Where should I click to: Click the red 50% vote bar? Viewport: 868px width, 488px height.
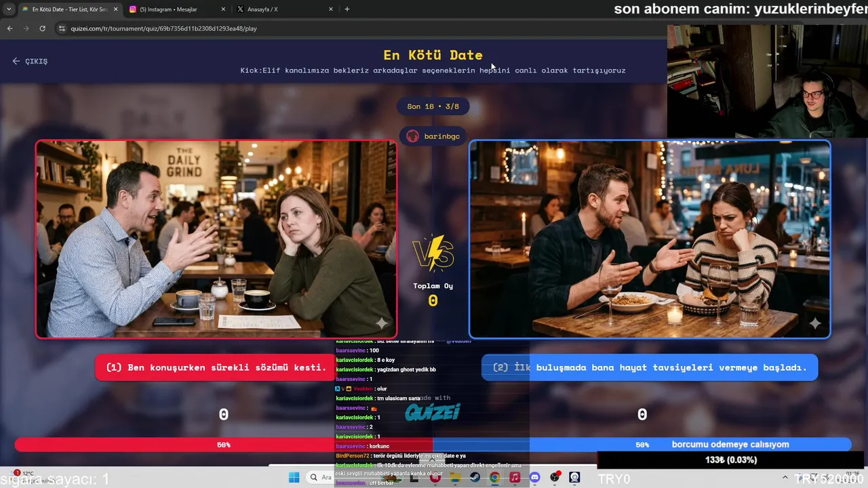point(224,445)
